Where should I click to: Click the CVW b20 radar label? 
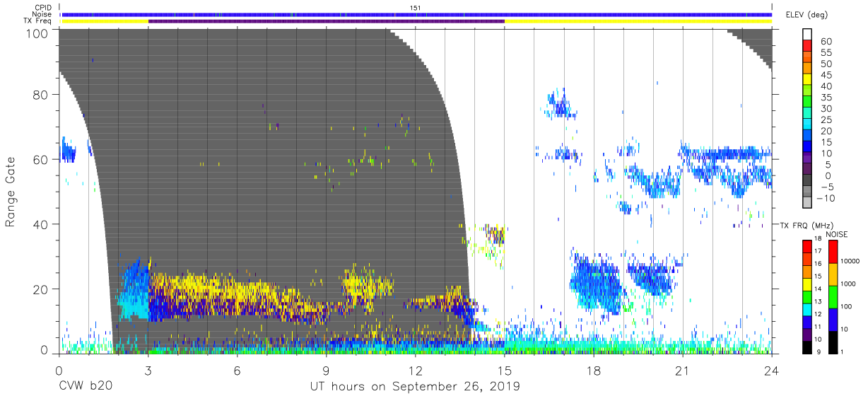tap(86, 387)
